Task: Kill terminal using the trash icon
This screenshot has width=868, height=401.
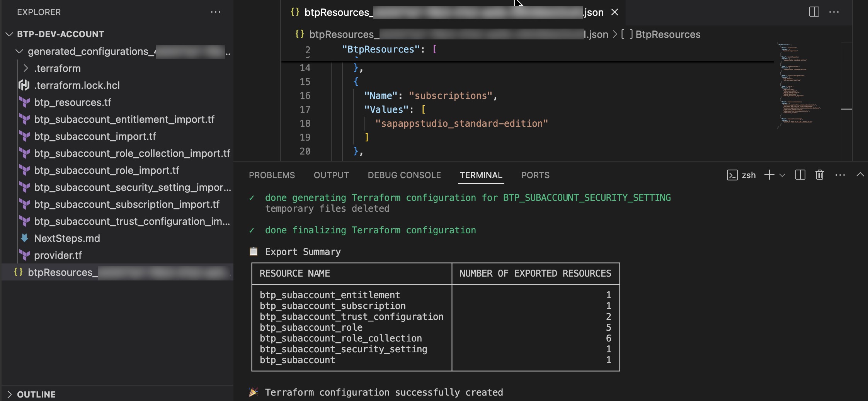Action: [820, 175]
